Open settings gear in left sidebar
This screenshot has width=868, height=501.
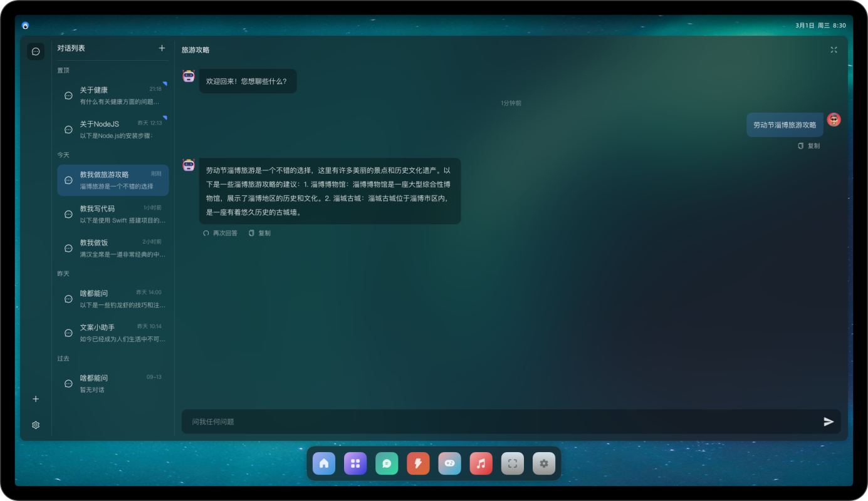click(36, 425)
